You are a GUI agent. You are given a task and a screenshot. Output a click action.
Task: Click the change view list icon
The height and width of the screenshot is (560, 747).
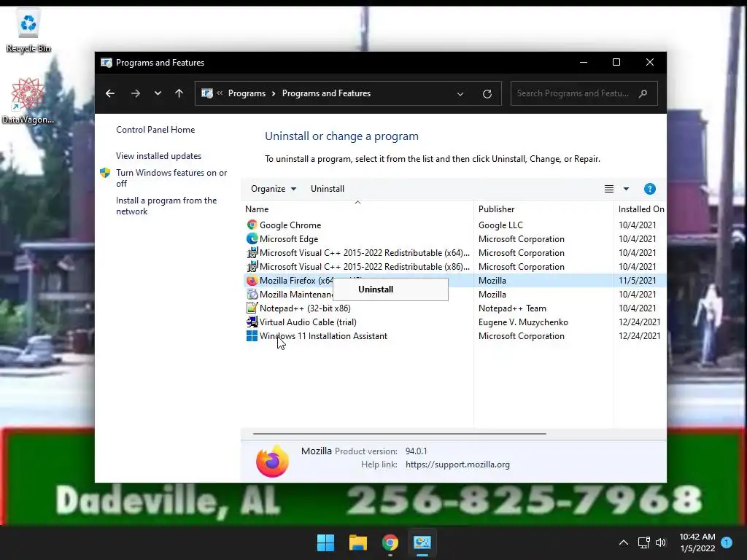(x=609, y=189)
